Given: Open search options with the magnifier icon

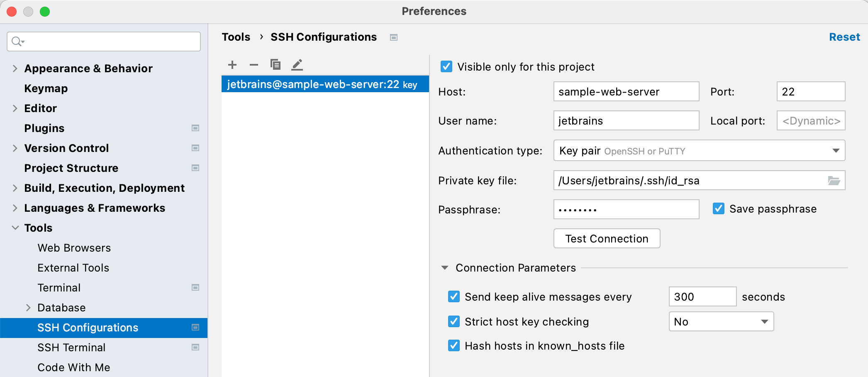Looking at the screenshot, I should [x=17, y=42].
